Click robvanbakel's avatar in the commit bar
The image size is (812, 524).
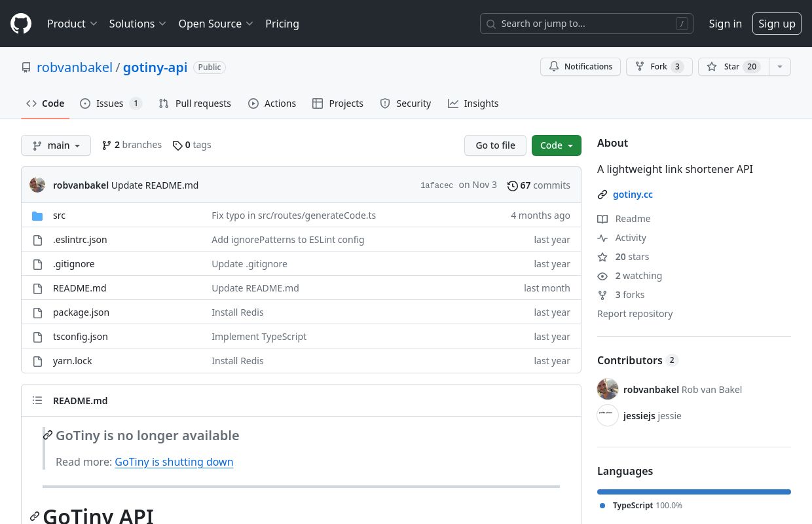[37, 185]
